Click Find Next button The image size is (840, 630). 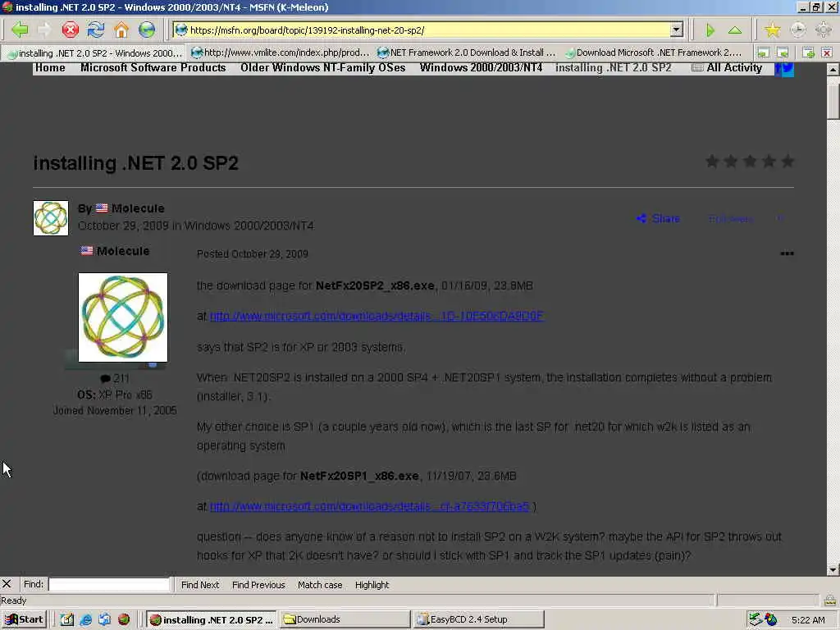click(200, 584)
